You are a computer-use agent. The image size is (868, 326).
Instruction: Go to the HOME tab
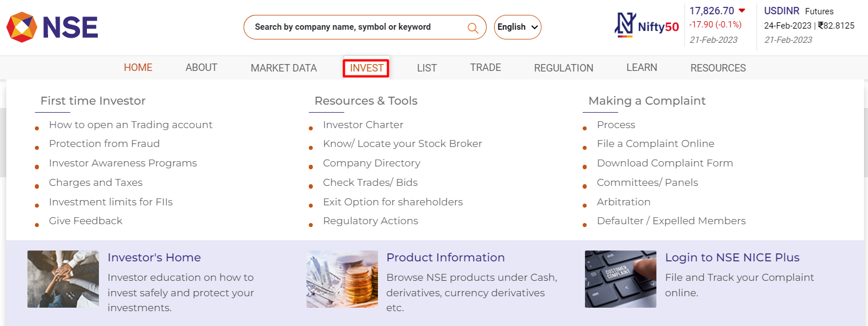[138, 67]
